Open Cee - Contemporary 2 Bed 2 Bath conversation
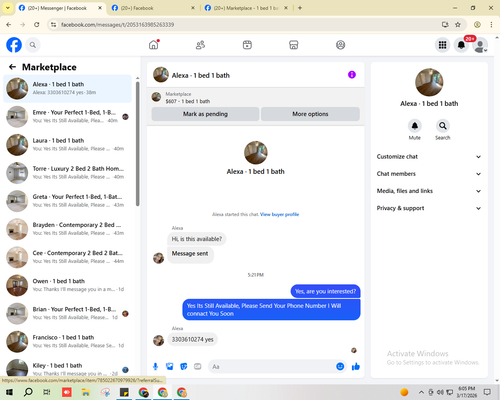The height and width of the screenshot is (400, 500). pyautogui.click(x=67, y=257)
